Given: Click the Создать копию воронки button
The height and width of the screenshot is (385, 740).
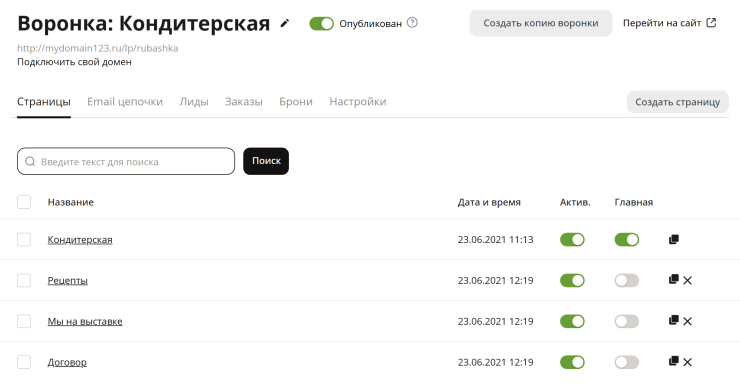Looking at the screenshot, I should point(541,23).
